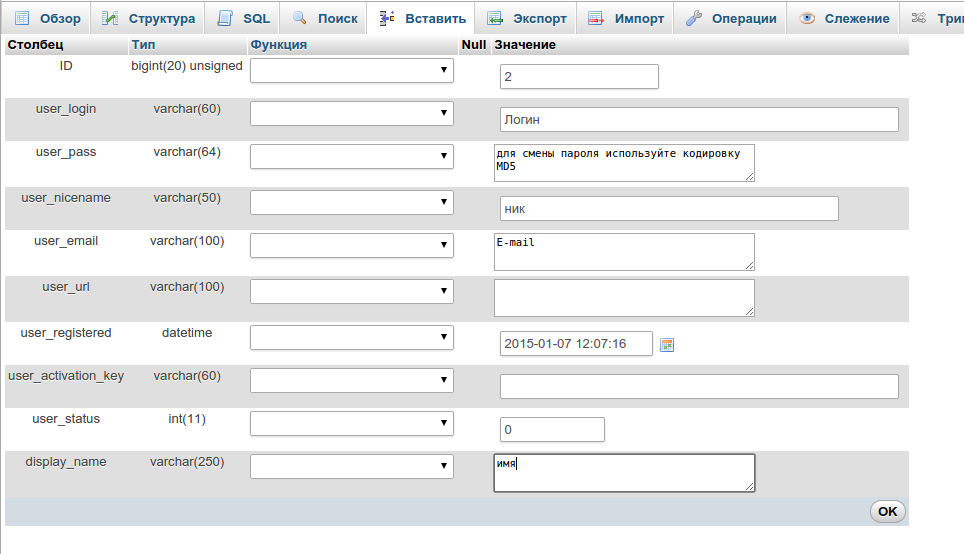Screen dimensions: 964x554
Task: Click the Обзор tab icon
Action: (22, 18)
